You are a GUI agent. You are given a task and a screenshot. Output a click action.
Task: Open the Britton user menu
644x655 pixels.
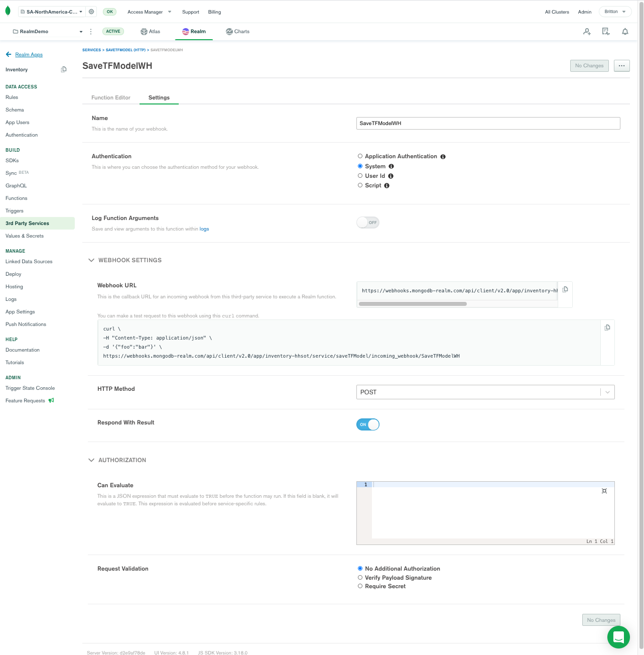click(x=615, y=12)
